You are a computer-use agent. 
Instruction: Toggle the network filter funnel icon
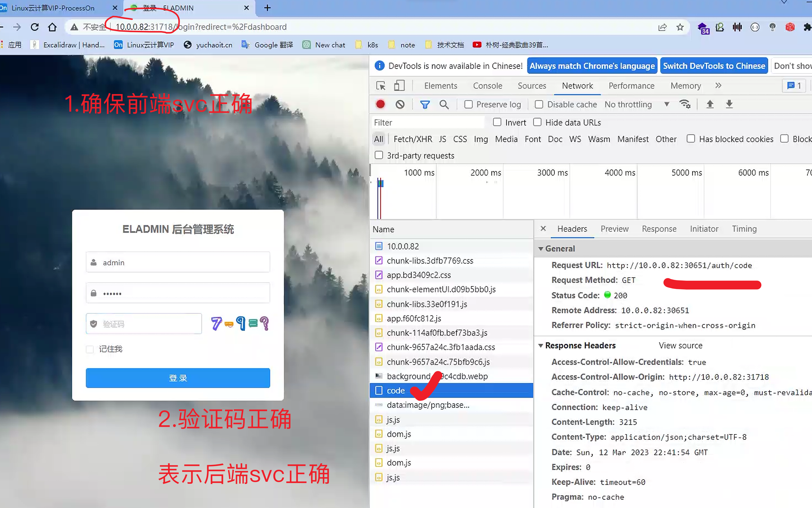(425, 104)
